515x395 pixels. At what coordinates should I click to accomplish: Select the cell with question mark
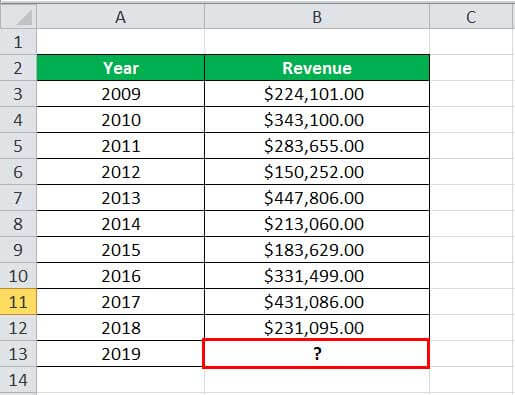(316, 354)
